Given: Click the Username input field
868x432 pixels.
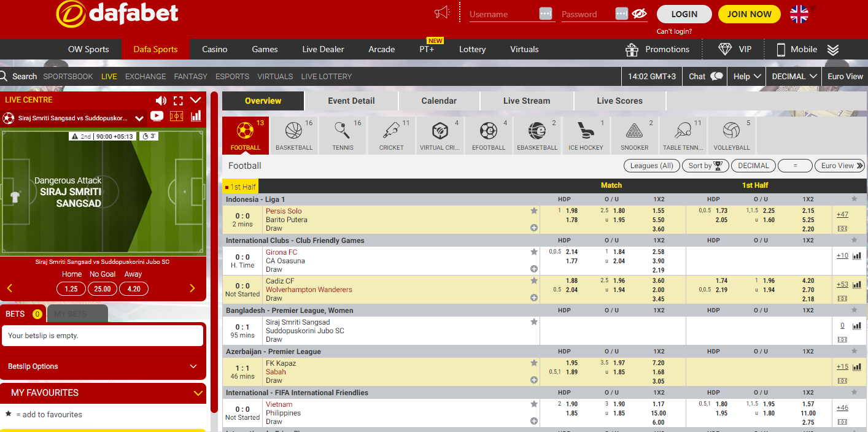Looking at the screenshot, I should pos(502,14).
